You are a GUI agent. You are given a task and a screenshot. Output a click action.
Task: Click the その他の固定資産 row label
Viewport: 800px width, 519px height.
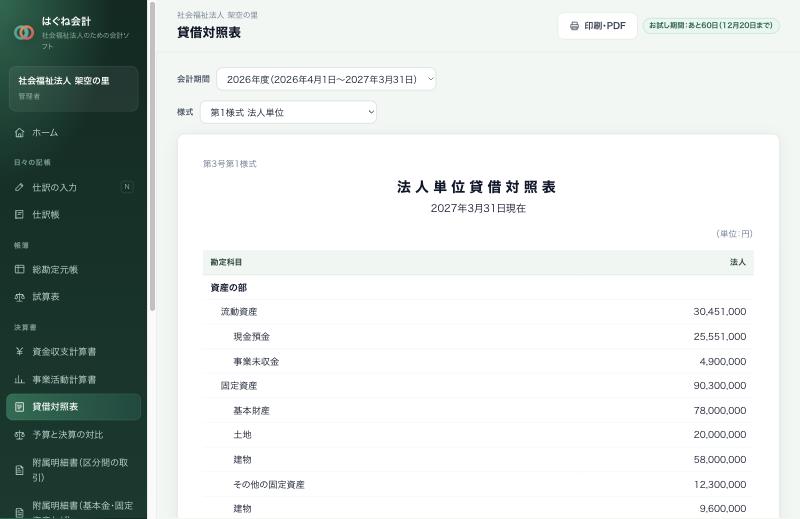(x=269, y=485)
